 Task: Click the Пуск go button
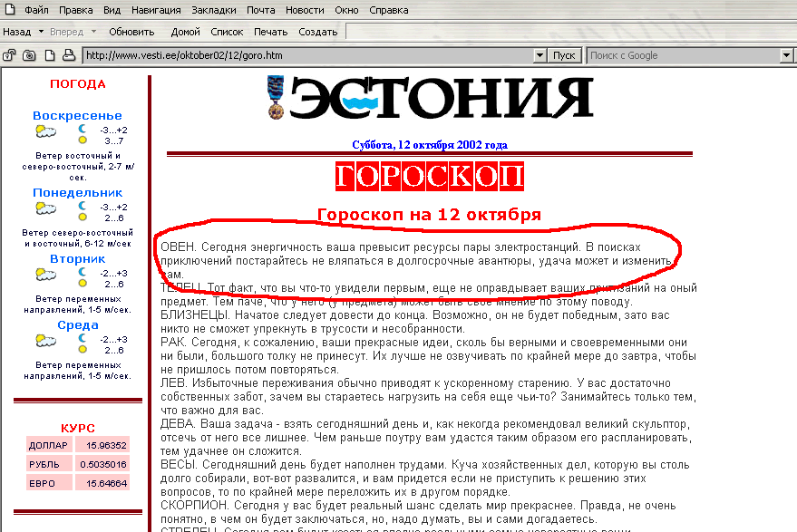coord(564,55)
